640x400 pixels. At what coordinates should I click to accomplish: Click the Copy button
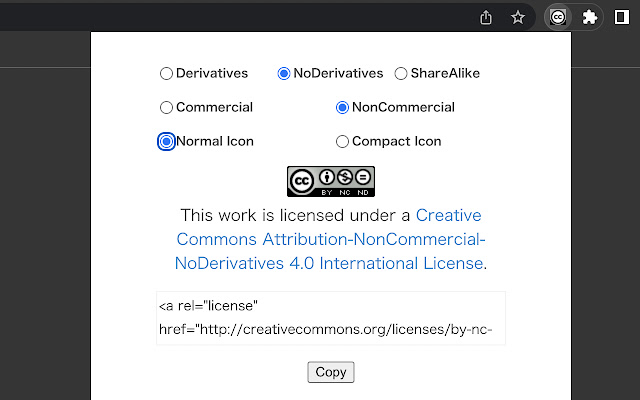[331, 372]
